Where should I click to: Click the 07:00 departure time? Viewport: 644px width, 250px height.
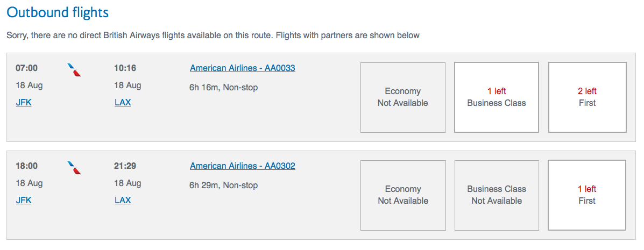click(x=26, y=68)
